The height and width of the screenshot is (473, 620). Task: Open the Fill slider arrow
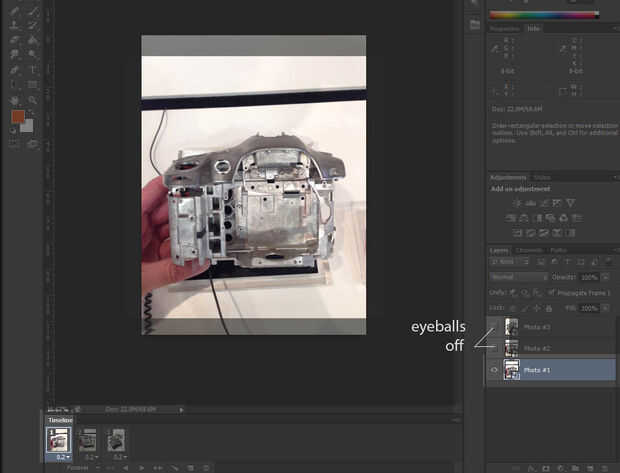[x=606, y=308]
